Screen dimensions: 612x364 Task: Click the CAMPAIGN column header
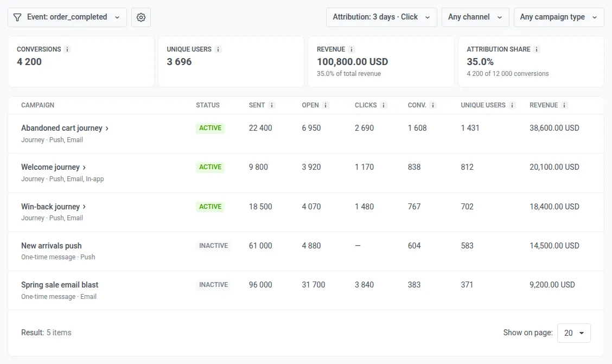pyautogui.click(x=37, y=105)
